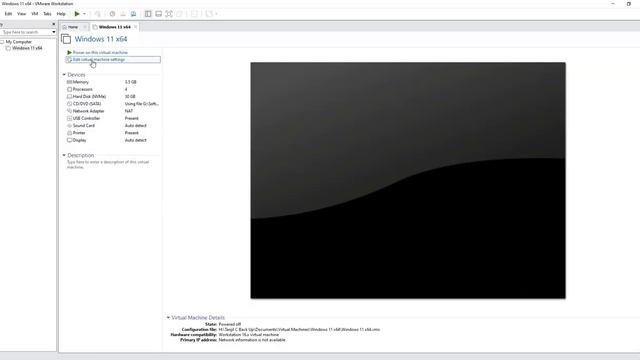Click the Network Adapter device icon
This screenshot has width=640, height=360.
[69, 111]
